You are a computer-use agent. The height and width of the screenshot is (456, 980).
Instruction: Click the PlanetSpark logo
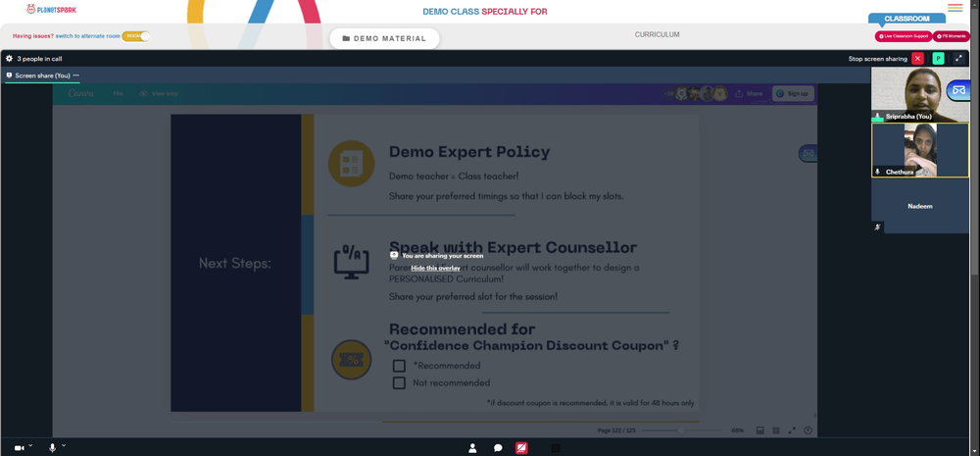(51, 10)
